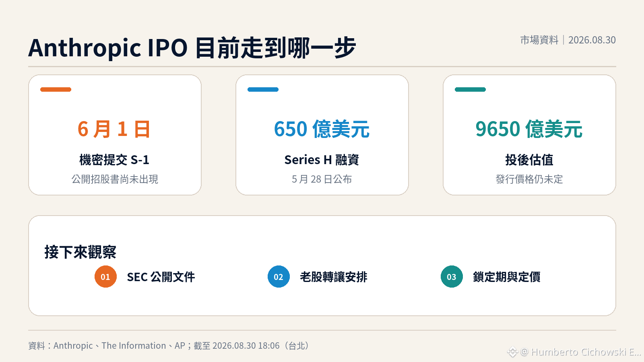Click the note "5 月 28 日公布"
Screen dimensions: 644x362
322,179
